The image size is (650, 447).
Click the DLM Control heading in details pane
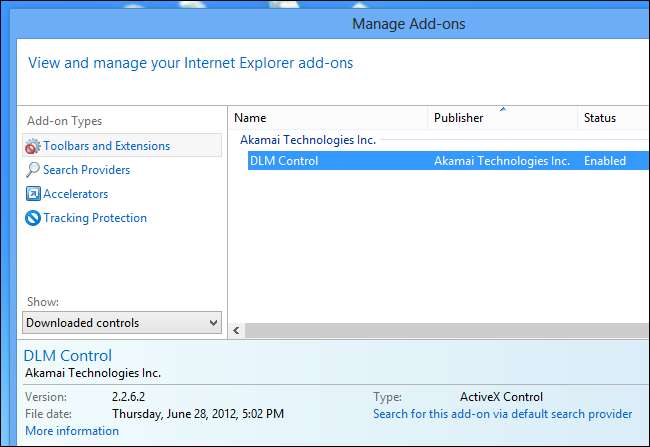click(x=68, y=356)
